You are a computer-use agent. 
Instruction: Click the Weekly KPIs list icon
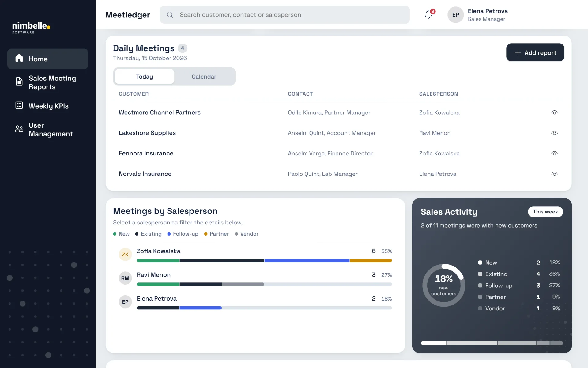tap(19, 105)
